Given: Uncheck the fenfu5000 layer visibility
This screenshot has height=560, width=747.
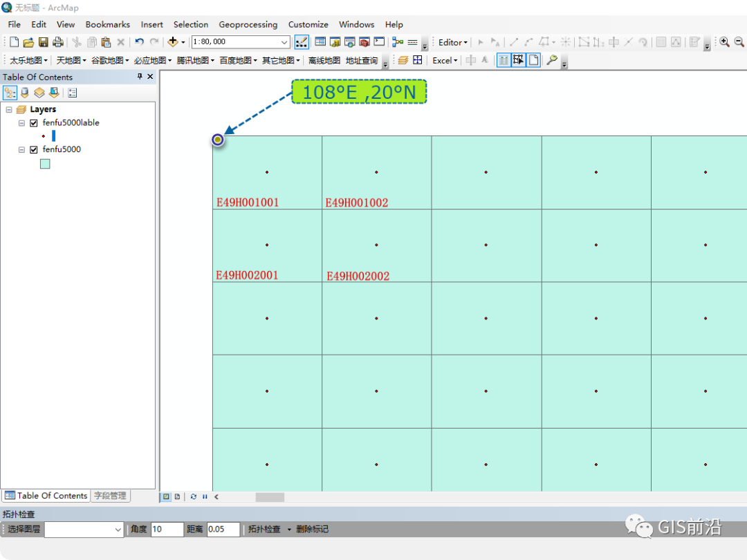Looking at the screenshot, I should [x=34, y=149].
